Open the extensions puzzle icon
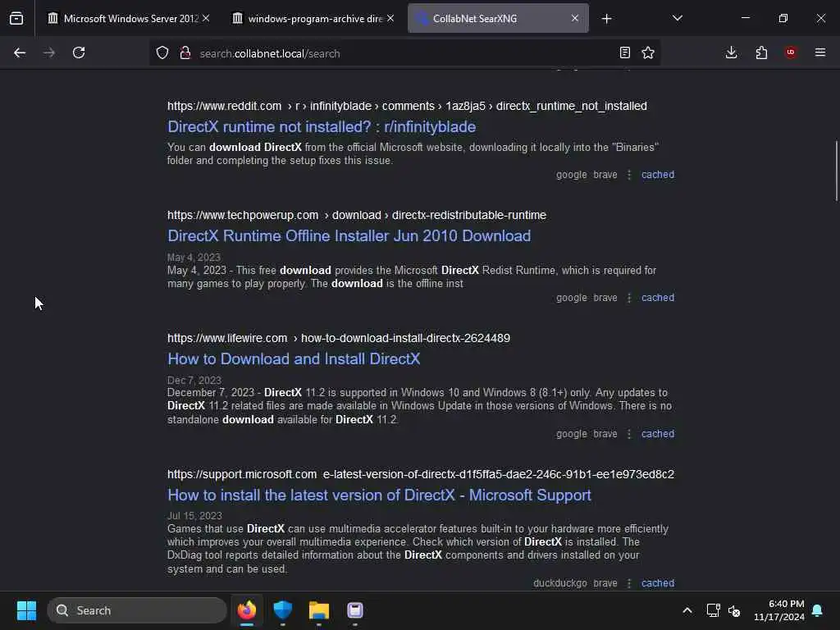The image size is (840, 630). pyautogui.click(x=761, y=52)
